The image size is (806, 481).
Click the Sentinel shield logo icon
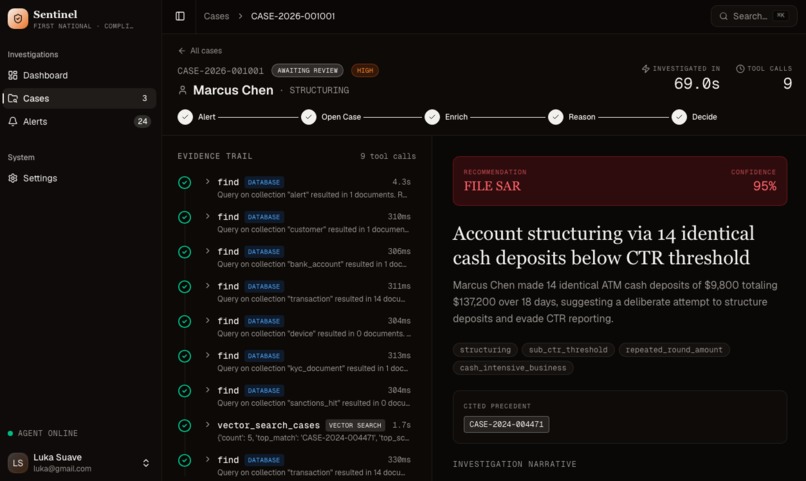point(18,18)
